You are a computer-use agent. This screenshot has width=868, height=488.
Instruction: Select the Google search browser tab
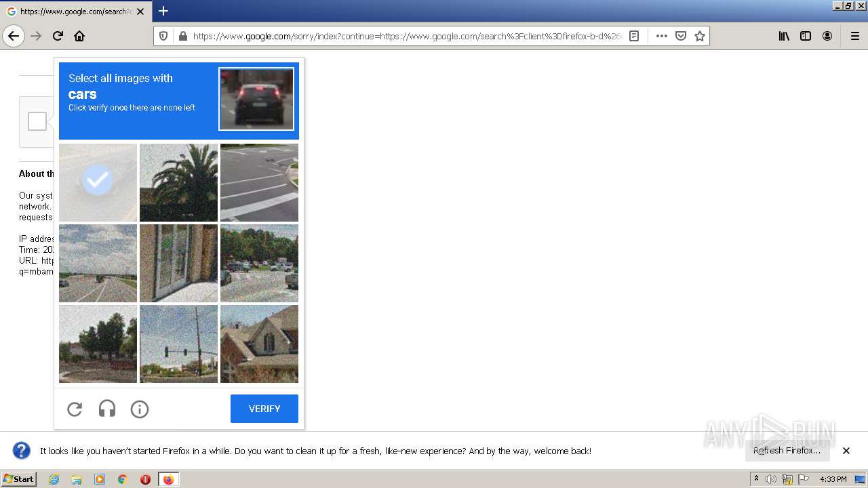(76, 12)
